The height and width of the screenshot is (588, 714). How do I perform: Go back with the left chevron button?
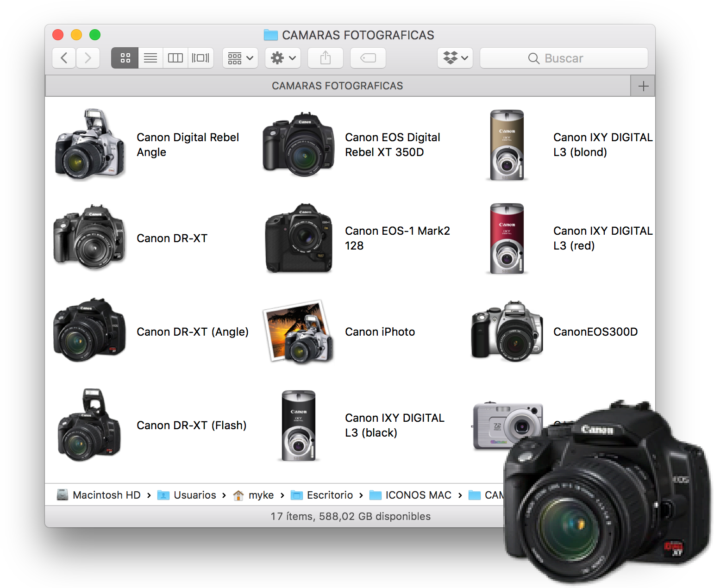[64, 58]
